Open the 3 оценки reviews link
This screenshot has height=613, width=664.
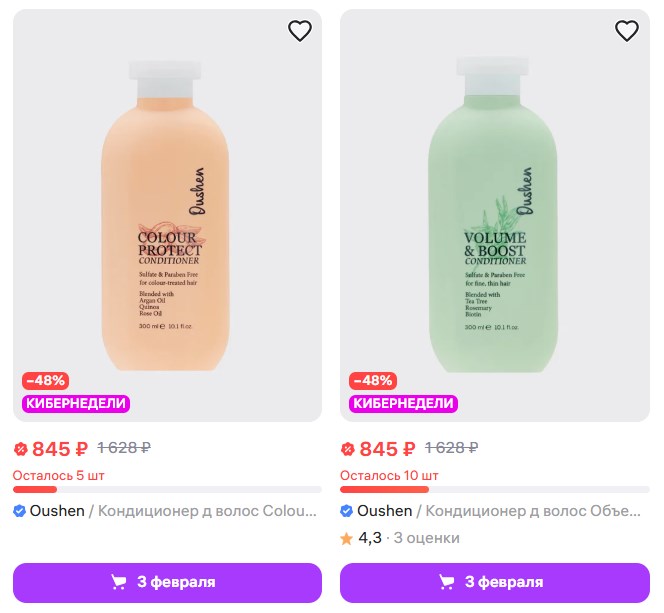[x=426, y=538]
